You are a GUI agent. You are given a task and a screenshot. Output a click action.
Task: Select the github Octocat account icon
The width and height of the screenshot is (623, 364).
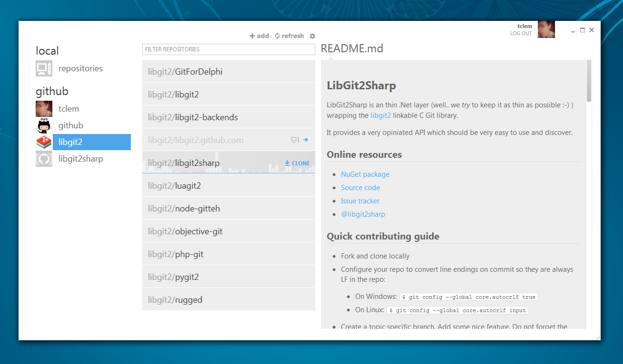pyautogui.click(x=44, y=125)
